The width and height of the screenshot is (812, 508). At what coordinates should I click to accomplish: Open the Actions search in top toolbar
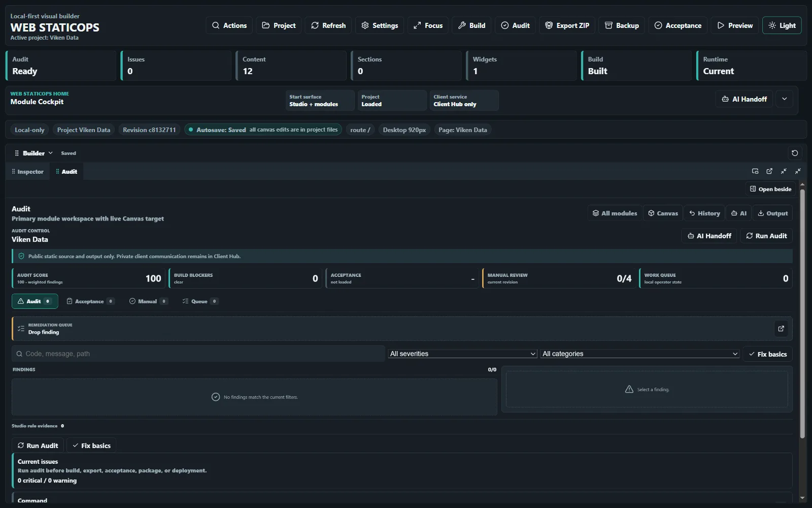[x=229, y=25]
